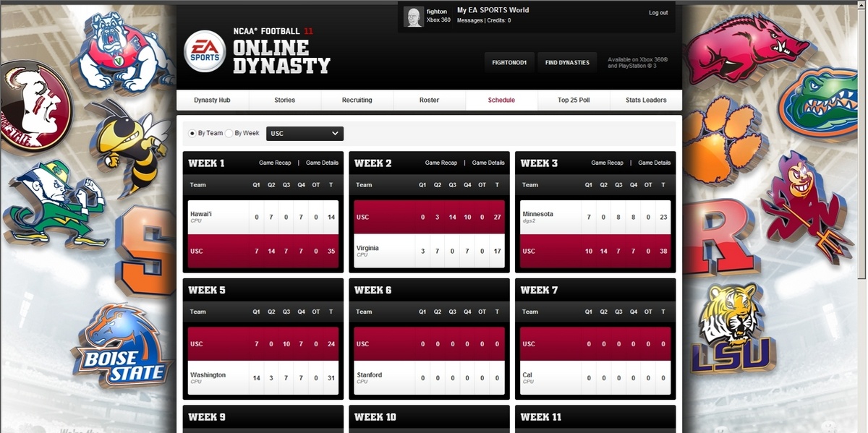Open the USC team dropdown

pyautogui.click(x=305, y=134)
